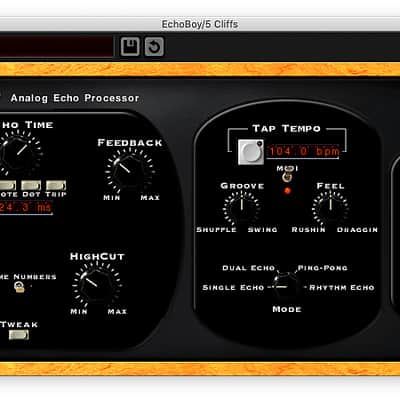Click the echo time ms display
The image size is (400, 400).
(26, 208)
